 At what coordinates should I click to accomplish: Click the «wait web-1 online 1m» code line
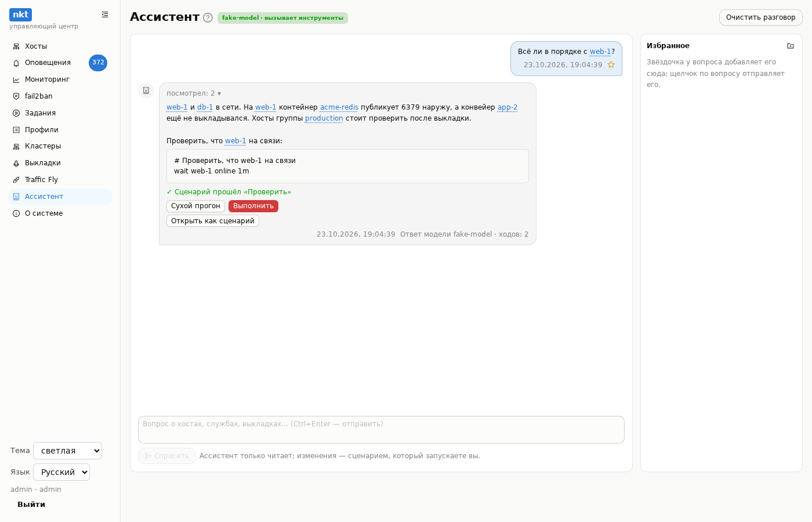(212, 171)
